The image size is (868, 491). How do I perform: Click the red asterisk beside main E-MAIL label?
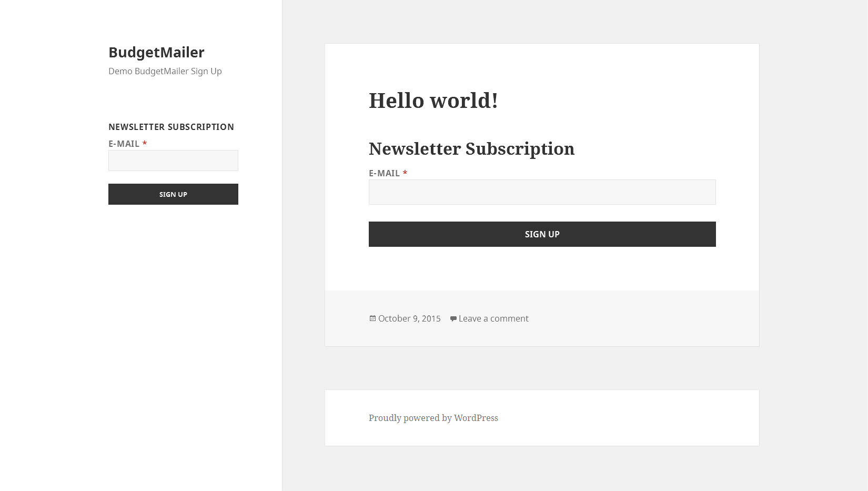(405, 173)
